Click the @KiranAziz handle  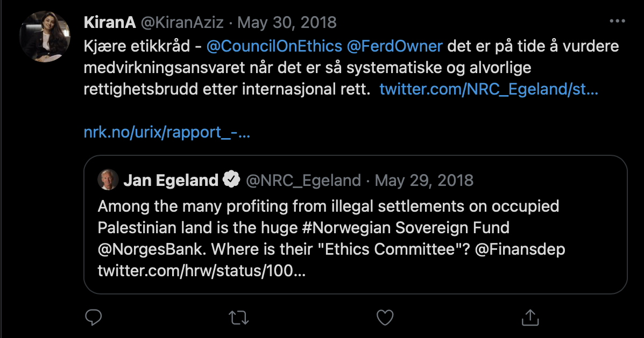tap(185, 23)
